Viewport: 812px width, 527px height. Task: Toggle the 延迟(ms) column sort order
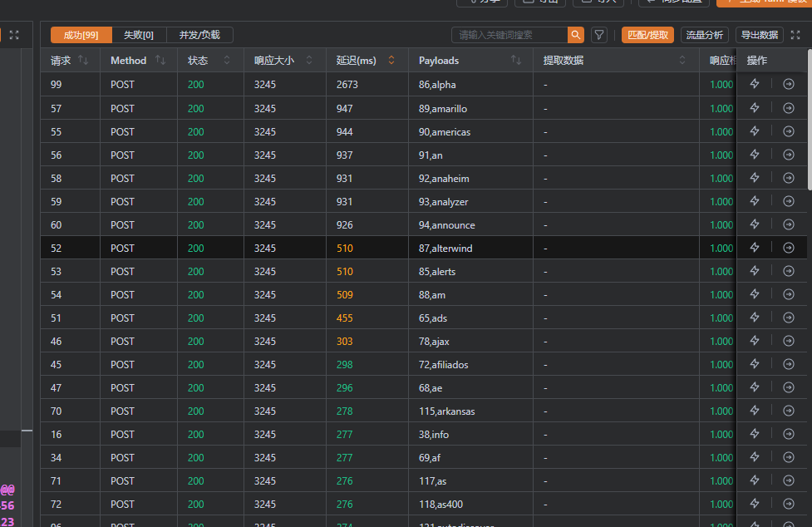pyautogui.click(x=391, y=61)
